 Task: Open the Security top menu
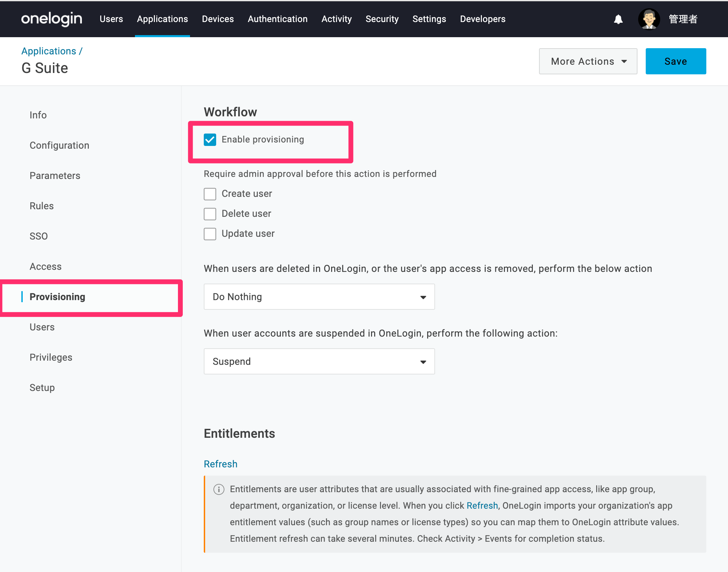(x=382, y=19)
